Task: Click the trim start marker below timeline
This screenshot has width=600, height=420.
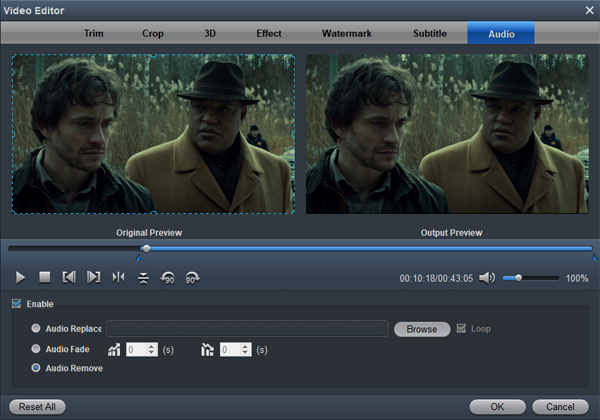Action: tap(139, 258)
